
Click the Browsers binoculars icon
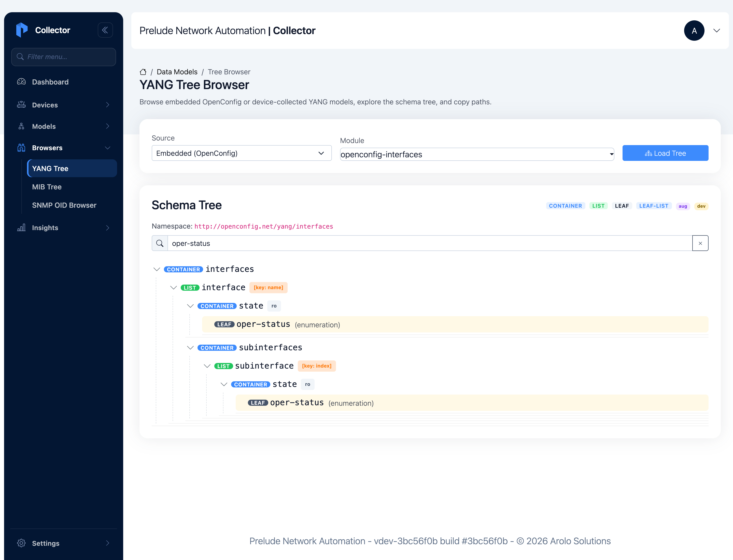(21, 148)
